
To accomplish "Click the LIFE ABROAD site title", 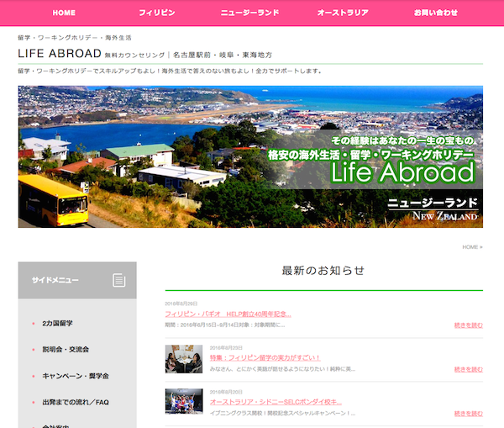I will pyautogui.click(x=60, y=54).
